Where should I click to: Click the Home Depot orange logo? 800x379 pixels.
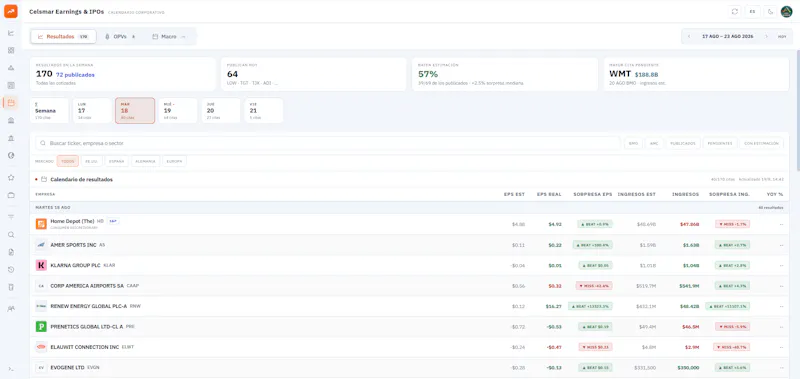[41, 224]
